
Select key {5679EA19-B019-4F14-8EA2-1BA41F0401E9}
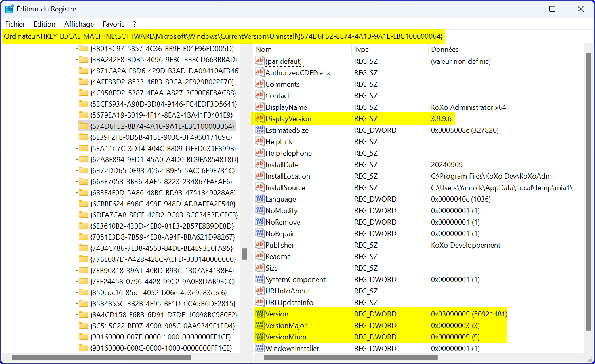click(x=161, y=115)
